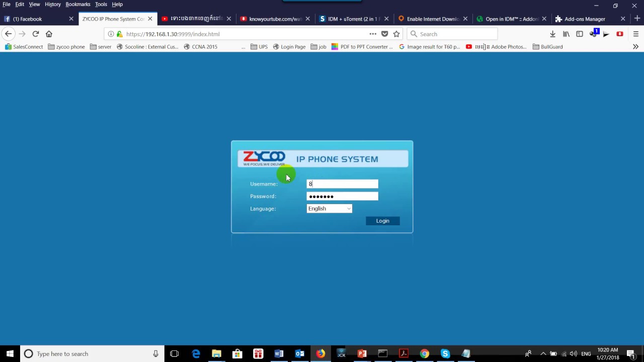Show site information for the address

click(x=111, y=34)
